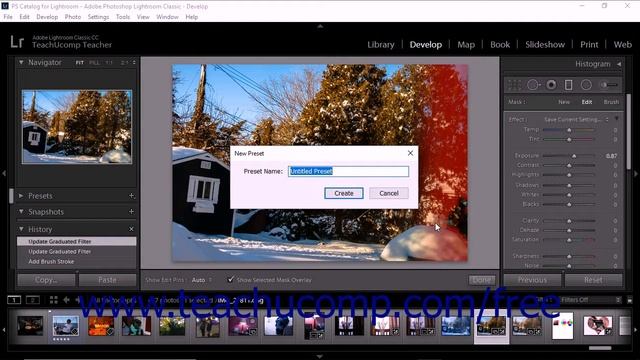Collapse the History panel

[x=21, y=229]
